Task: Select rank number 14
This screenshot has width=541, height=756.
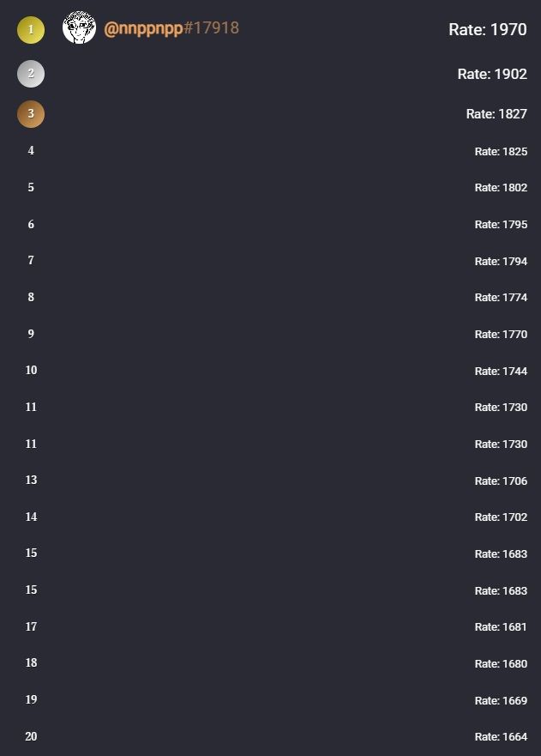Action: (x=31, y=517)
